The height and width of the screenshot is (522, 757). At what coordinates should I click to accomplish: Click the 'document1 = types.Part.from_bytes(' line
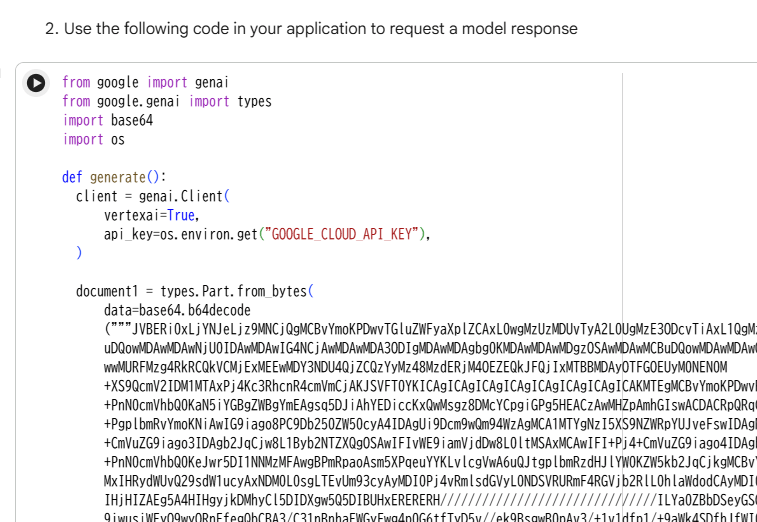click(195, 291)
